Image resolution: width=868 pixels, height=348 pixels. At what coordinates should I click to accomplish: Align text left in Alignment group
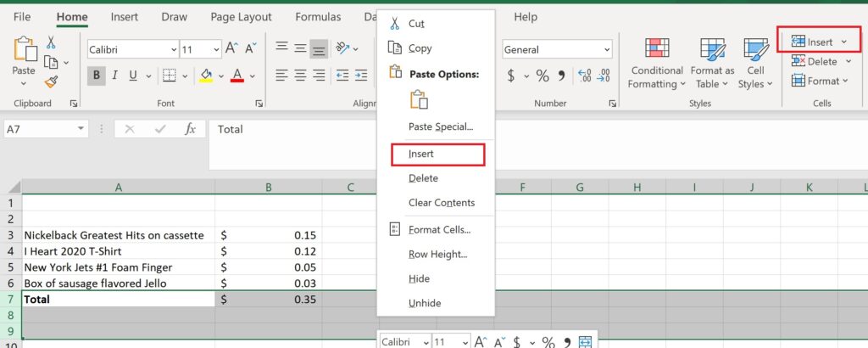click(x=281, y=75)
